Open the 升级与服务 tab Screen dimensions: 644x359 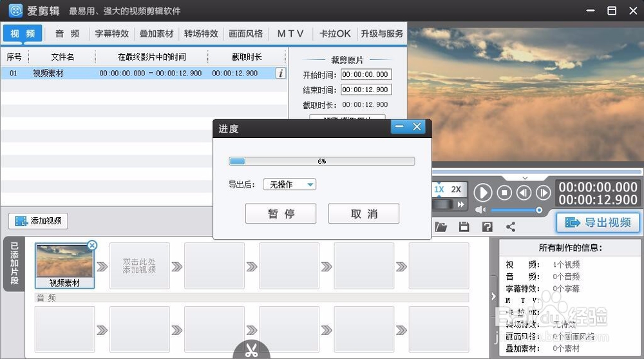[382, 34]
